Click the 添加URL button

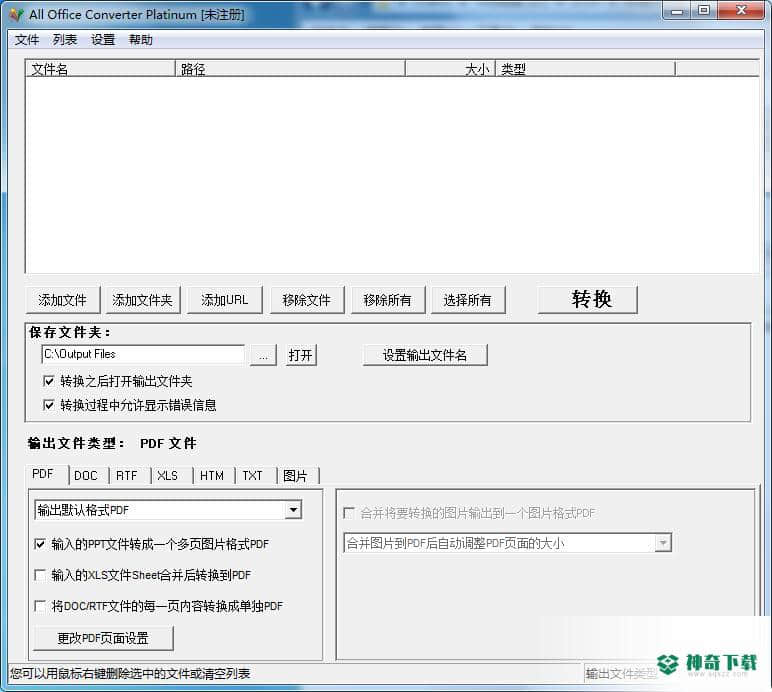pyautogui.click(x=225, y=300)
